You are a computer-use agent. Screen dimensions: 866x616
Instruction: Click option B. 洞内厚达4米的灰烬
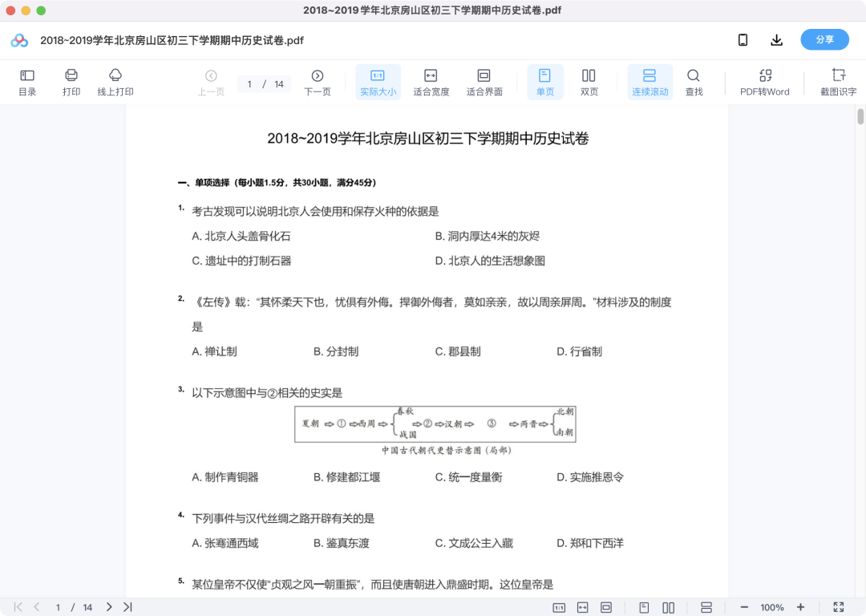488,236
